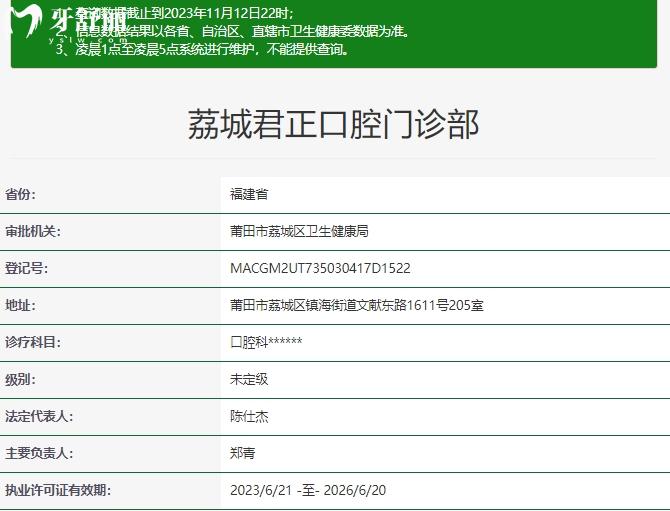Click the 主要负责人 label

(39, 453)
